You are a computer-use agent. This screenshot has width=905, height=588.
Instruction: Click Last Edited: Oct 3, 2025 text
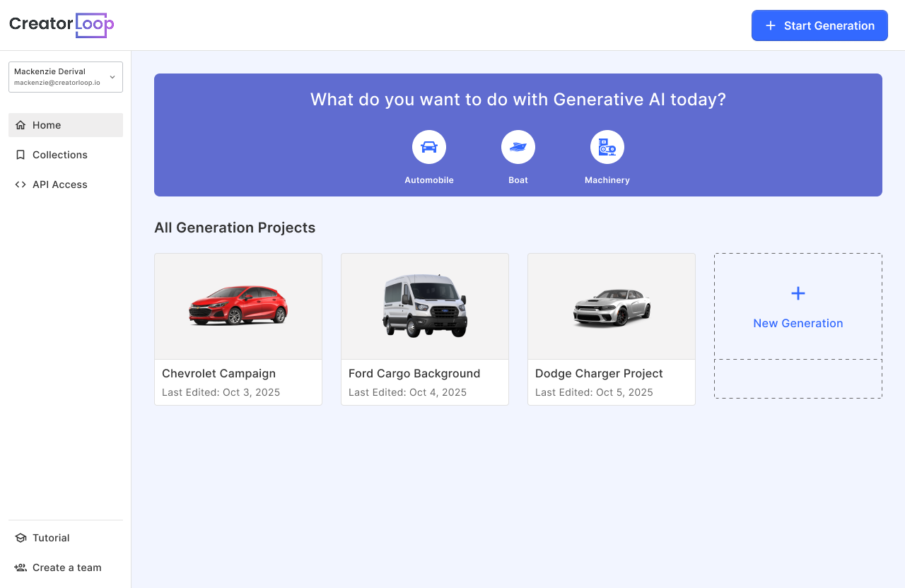point(221,392)
